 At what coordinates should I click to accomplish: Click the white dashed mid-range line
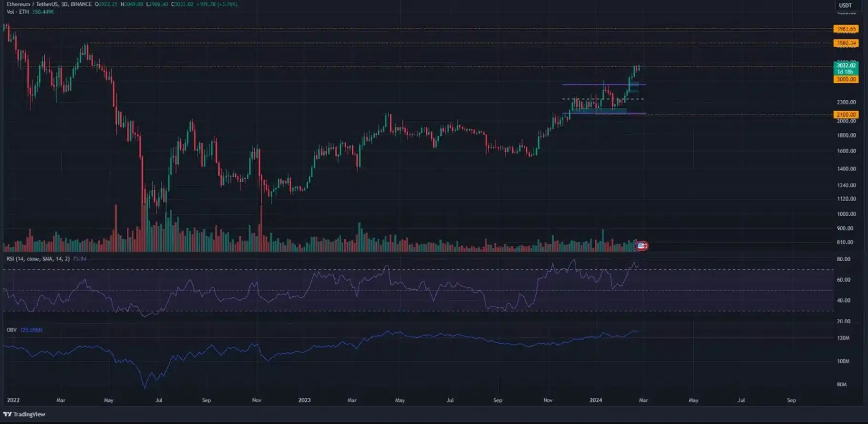click(x=603, y=99)
